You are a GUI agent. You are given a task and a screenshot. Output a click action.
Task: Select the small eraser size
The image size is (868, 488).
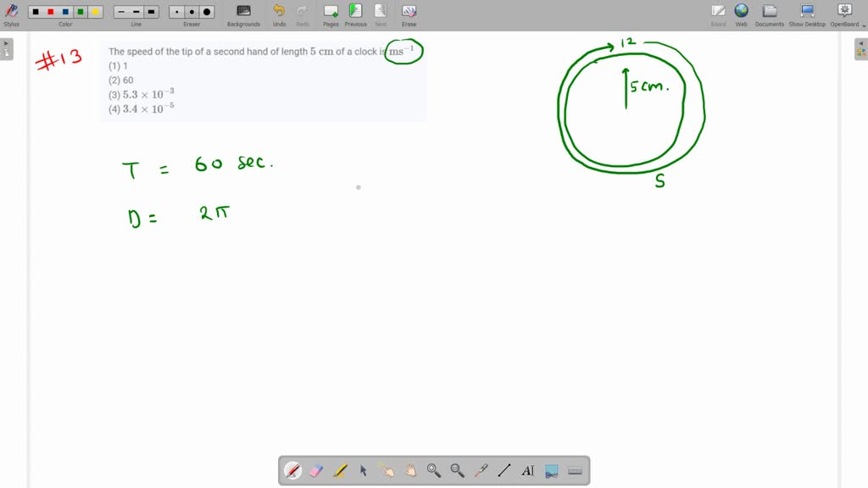[176, 12]
